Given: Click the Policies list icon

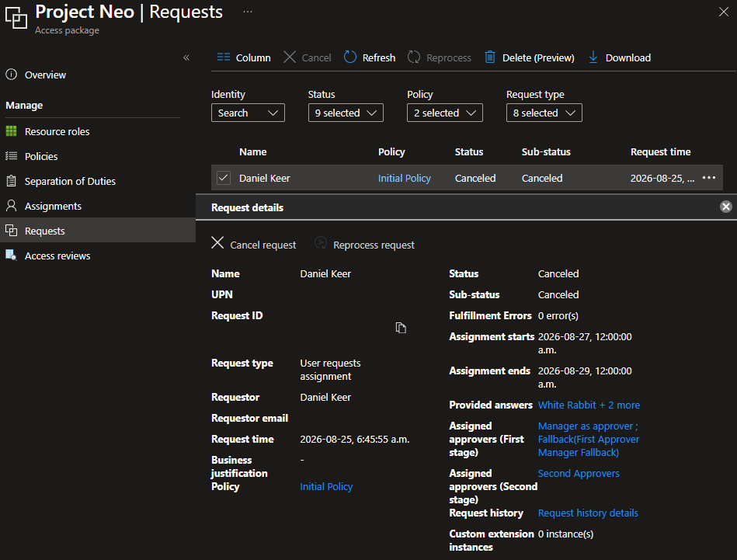Looking at the screenshot, I should (x=12, y=156).
